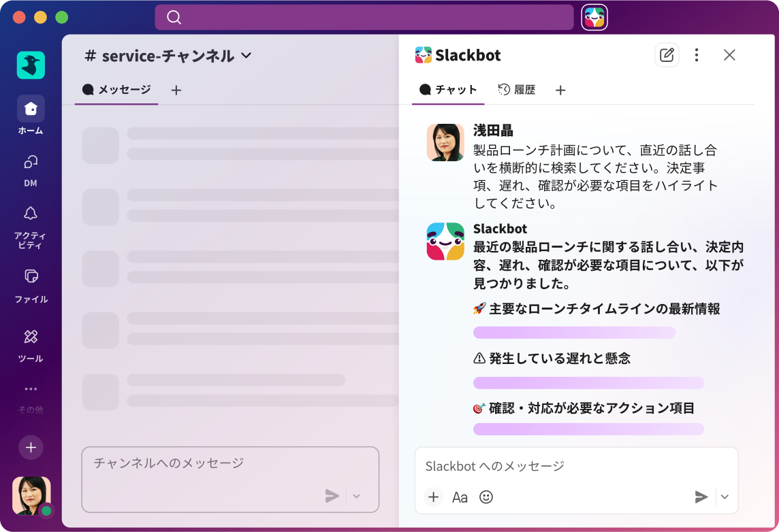
Task: Click the Slackbot avatar in the chat
Action: 445,242
